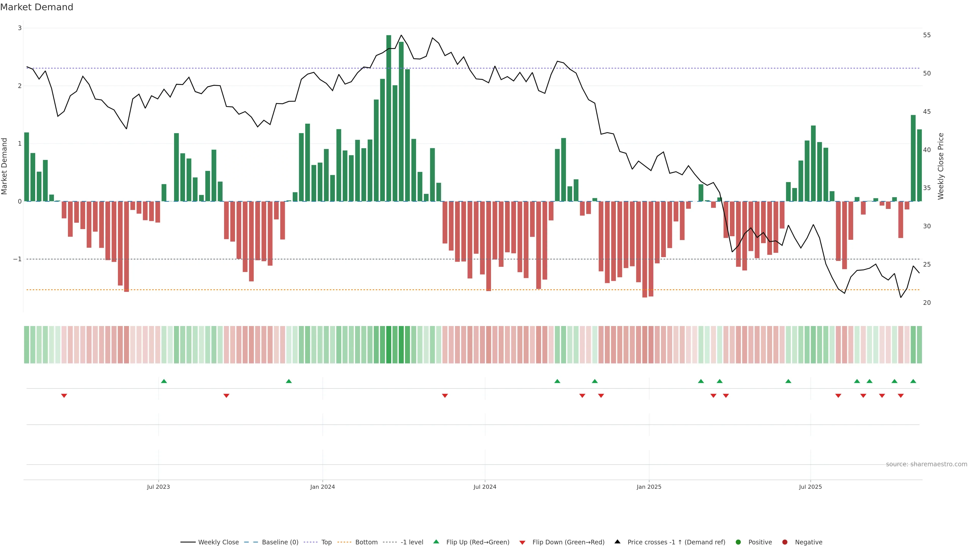The width and height of the screenshot is (980, 551).
Task: Click the tallest green demand bar
Action: click(388, 118)
